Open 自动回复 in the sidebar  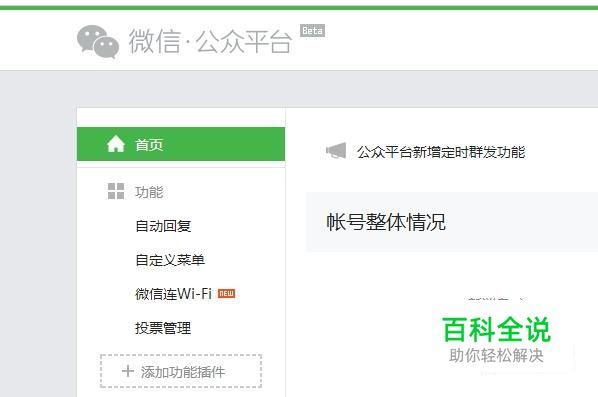pyautogui.click(x=163, y=226)
